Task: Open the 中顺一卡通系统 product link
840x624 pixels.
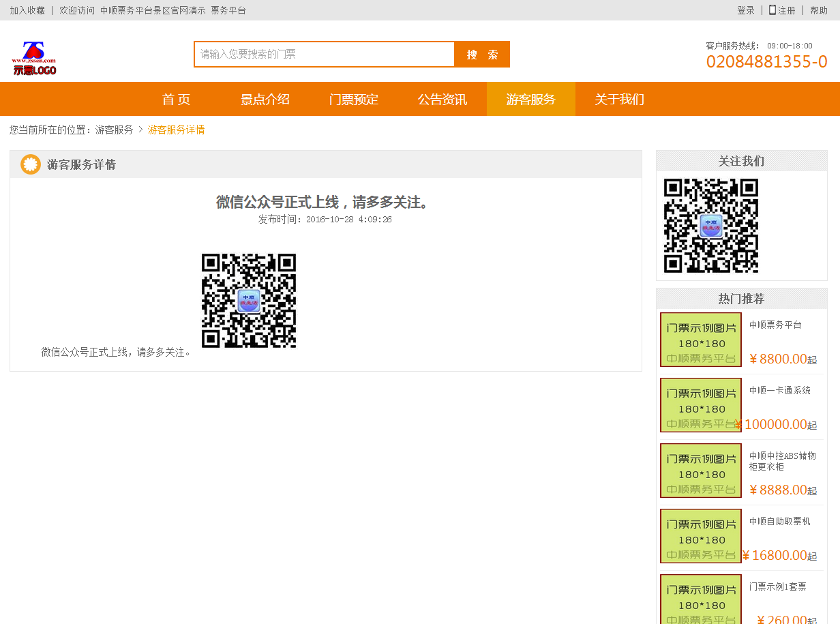Action: pyautogui.click(x=780, y=390)
